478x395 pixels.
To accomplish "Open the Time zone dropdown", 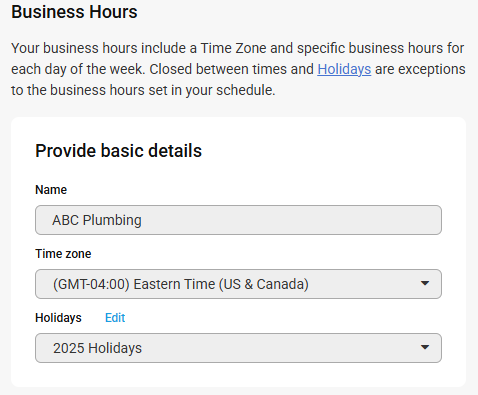I will 238,284.
